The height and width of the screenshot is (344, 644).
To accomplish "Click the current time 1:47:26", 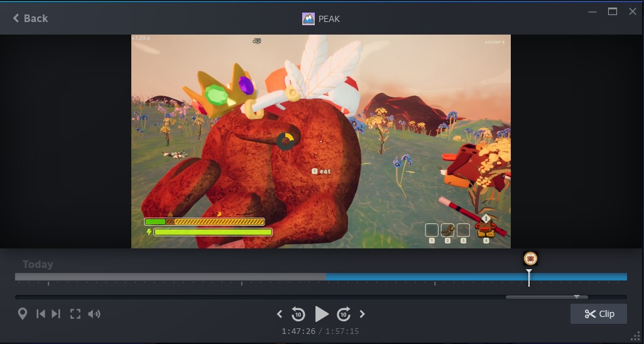I will [298, 331].
